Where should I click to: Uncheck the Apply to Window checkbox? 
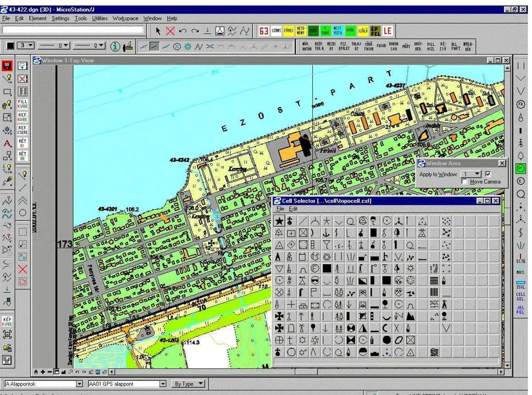tap(488, 174)
